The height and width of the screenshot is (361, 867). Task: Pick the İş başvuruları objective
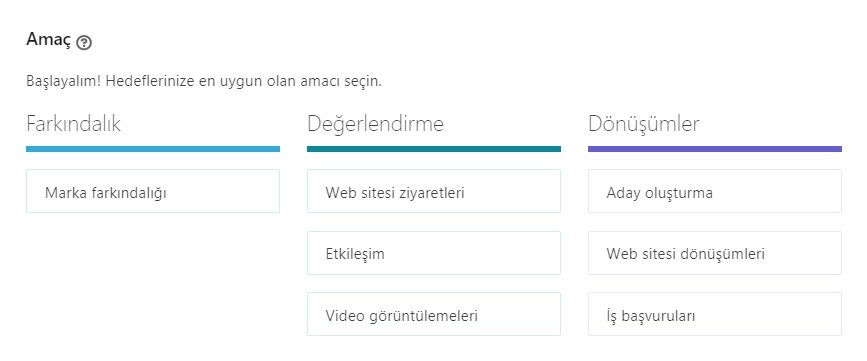click(x=714, y=314)
